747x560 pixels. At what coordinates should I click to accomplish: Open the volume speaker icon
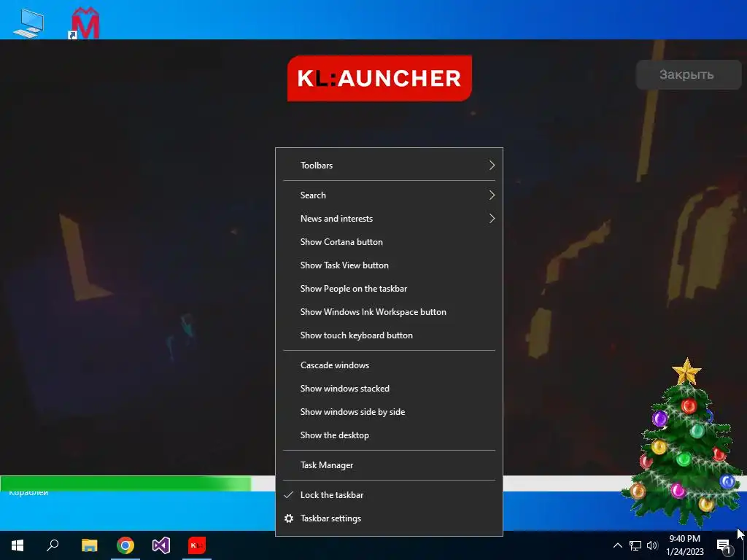(652, 545)
